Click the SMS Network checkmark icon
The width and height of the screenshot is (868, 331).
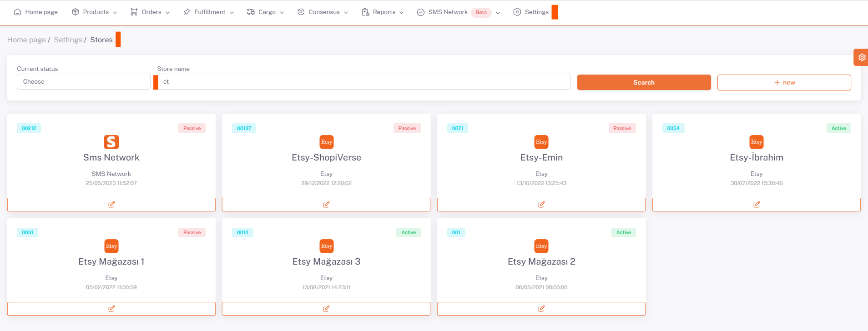pyautogui.click(x=421, y=12)
